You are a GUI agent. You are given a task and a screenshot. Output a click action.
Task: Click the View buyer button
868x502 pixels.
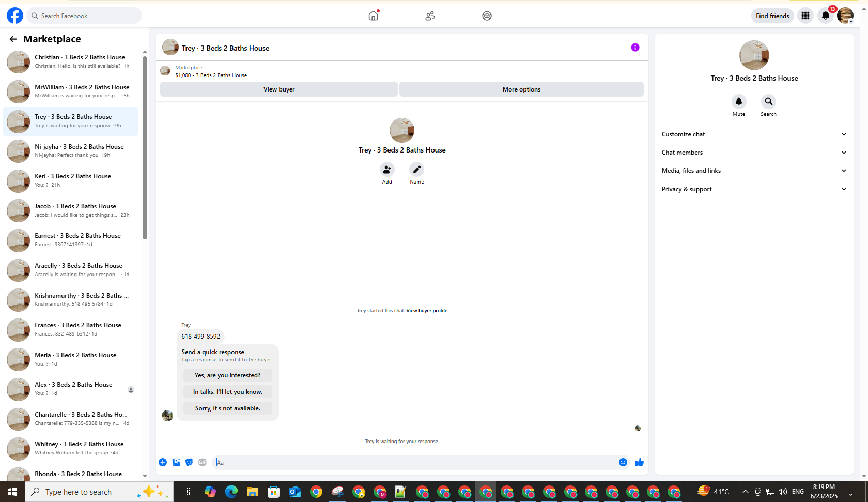279,89
